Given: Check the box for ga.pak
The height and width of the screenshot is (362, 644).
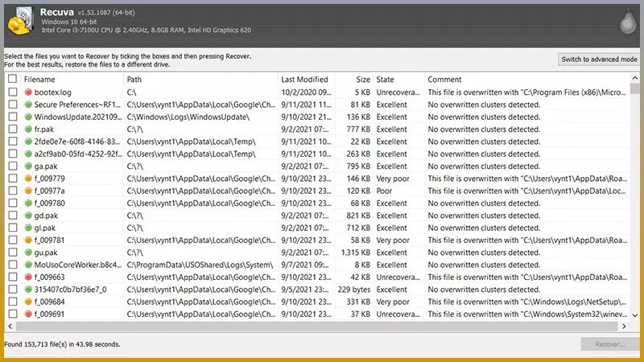Looking at the screenshot, I should click(12, 167).
